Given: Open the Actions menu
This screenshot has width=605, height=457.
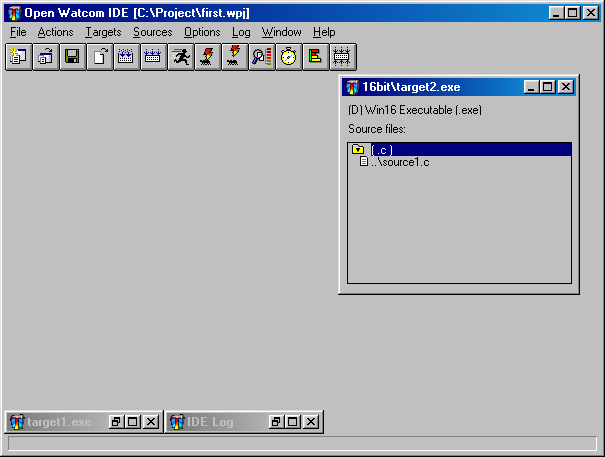Looking at the screenshot, I should 56,32.
